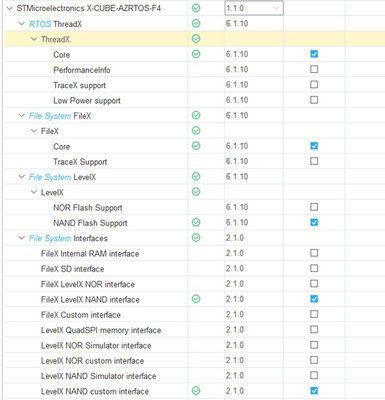Open the 1.1.0 pack version dropdown
The width and height of the screenshot is (385, 400).
(x=254, y=8)
